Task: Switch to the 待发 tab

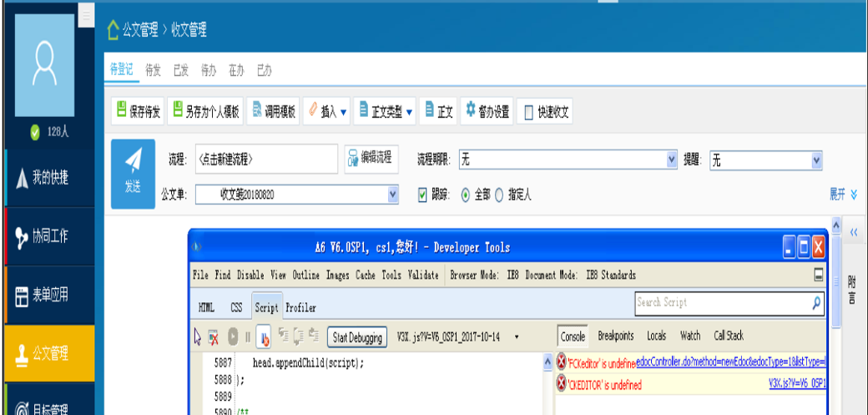Action: click(153, 70)
